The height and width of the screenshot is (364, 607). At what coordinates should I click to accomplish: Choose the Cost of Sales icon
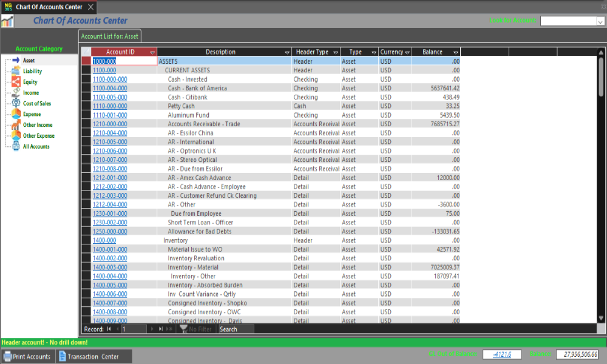(x=16, y=104)
